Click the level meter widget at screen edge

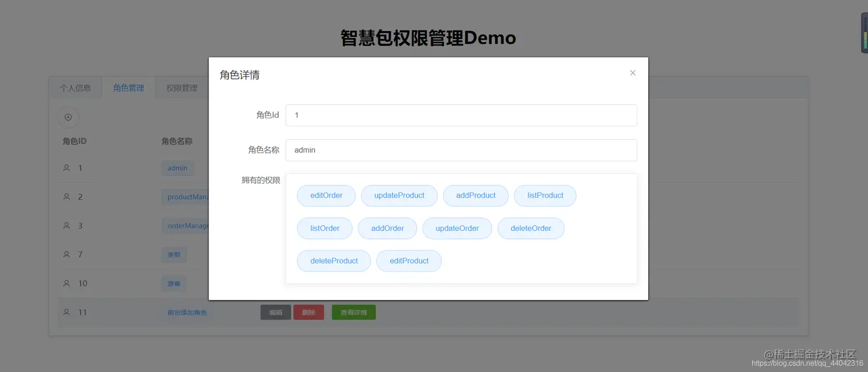[x=865, y=33]
